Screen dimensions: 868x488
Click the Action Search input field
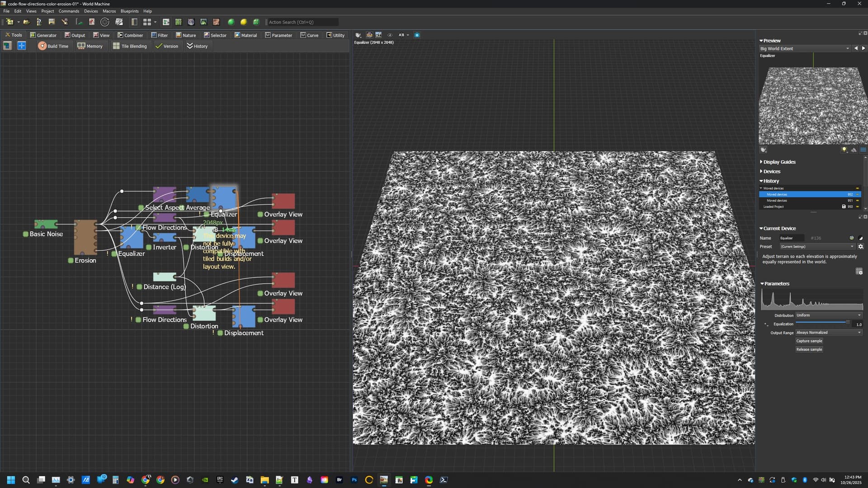click(x=302, y=22)
